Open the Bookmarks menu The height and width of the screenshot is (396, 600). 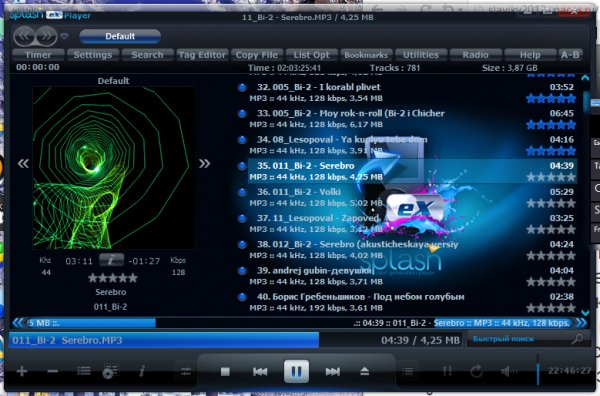(366, 55)
